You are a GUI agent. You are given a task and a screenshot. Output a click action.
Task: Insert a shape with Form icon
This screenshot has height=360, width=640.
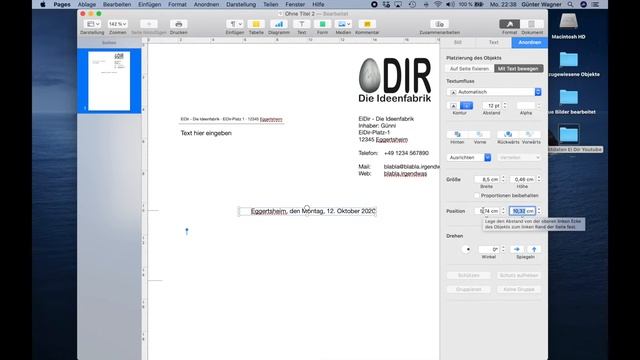pos(322,24)
